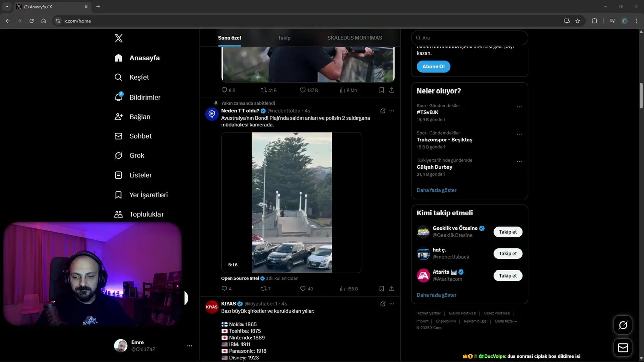Open Bağlan in sidebar
The height and width of the screenshot is (362, 644).
pos(132,117)
